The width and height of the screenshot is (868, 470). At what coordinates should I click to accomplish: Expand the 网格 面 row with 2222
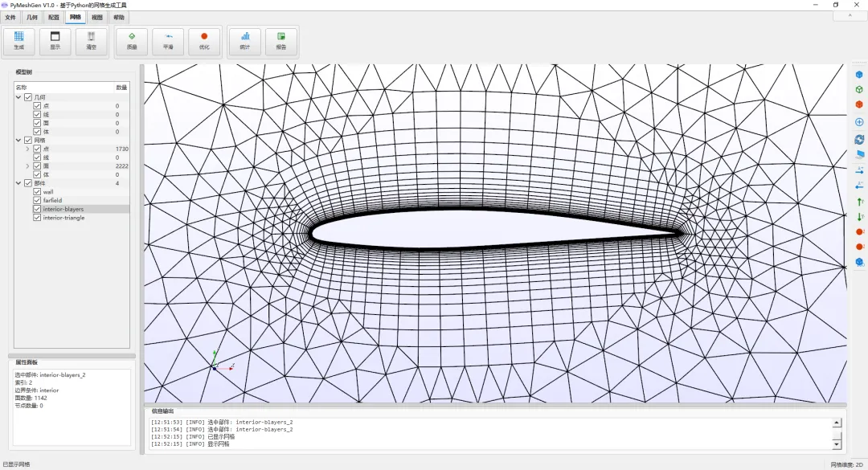(x=27, y=166)
